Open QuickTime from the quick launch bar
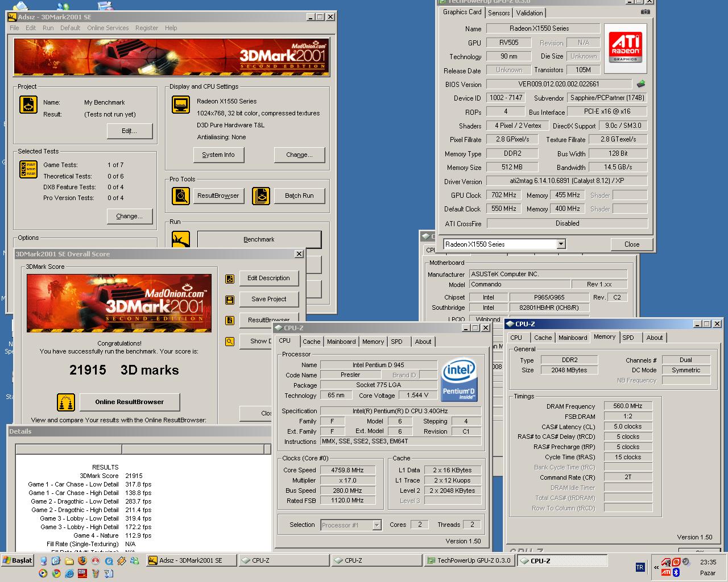Screen dimensions: 728x582 tap(109, 560)
